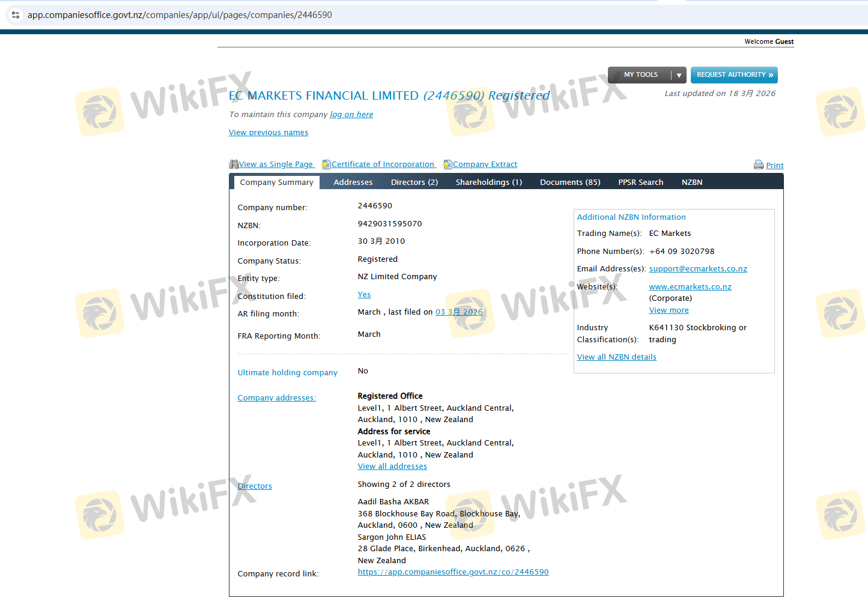Open the Directors (2) tab
The image size is (868, 601).
[x=414, y=183]
